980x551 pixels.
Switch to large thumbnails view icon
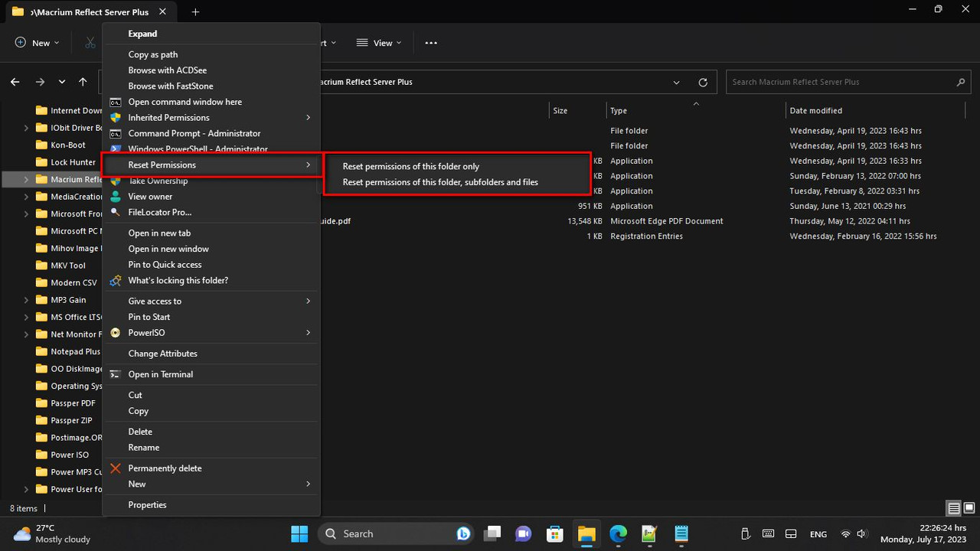pyautogui.click(x=969, y=508)
